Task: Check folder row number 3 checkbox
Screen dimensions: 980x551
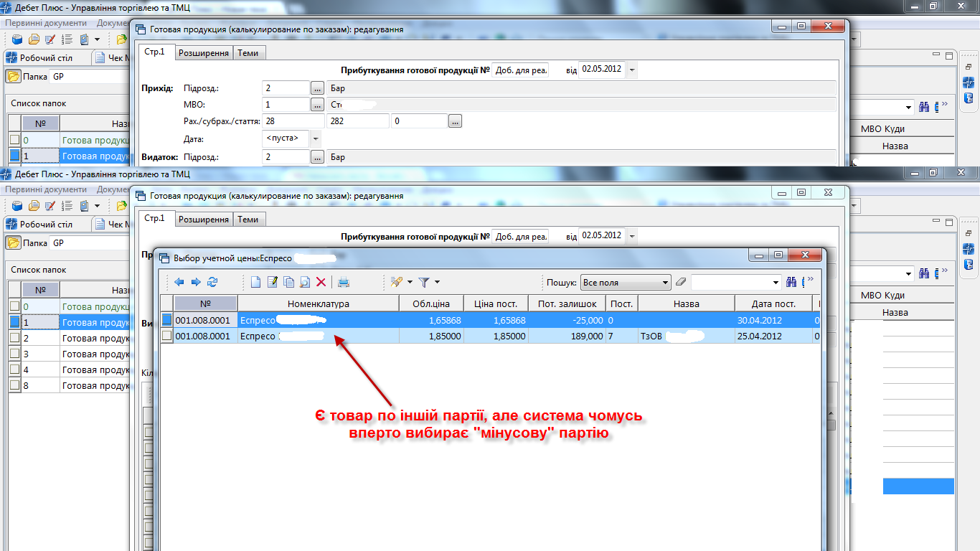Action: (14, 354)
